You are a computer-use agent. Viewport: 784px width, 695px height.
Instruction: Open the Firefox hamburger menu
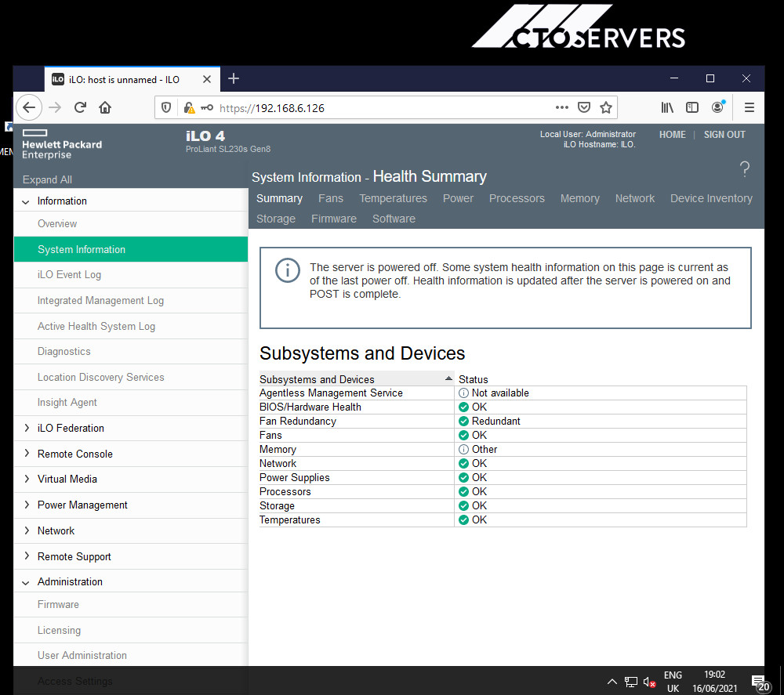point(749,107)
